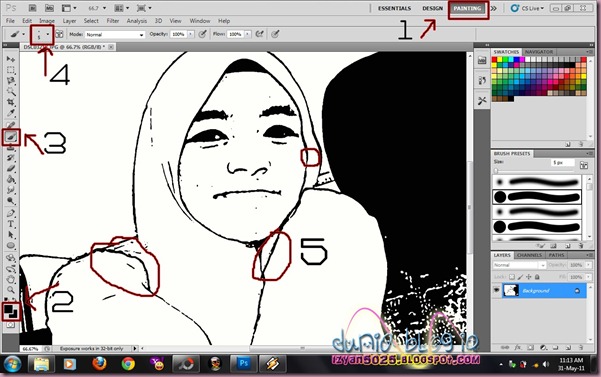Hide the Background layer with eye icon
This screenshot has width=601, height=377.
[496, 291]
